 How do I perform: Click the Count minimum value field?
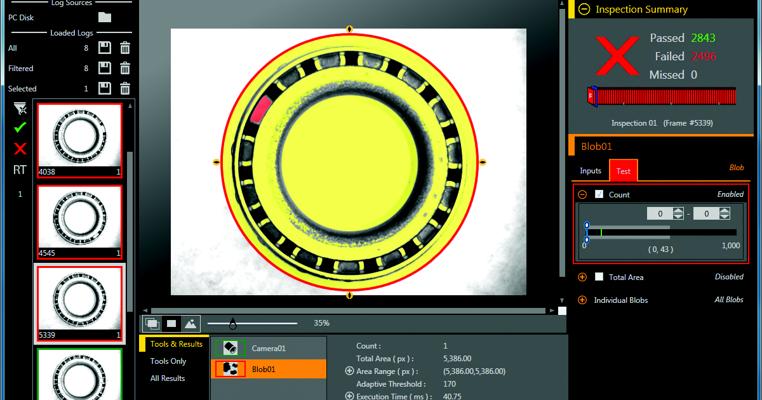(659, 213)
